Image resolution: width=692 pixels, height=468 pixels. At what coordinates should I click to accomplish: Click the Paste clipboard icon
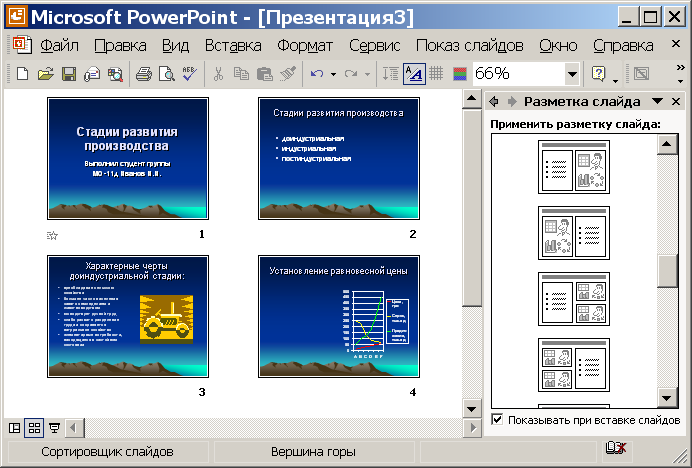click(x=264, y=74)
